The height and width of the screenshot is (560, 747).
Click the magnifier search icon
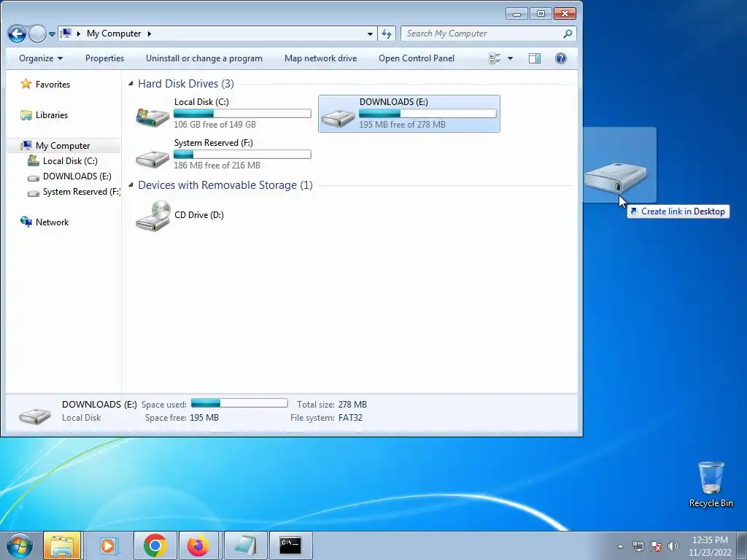coord(568,34)
